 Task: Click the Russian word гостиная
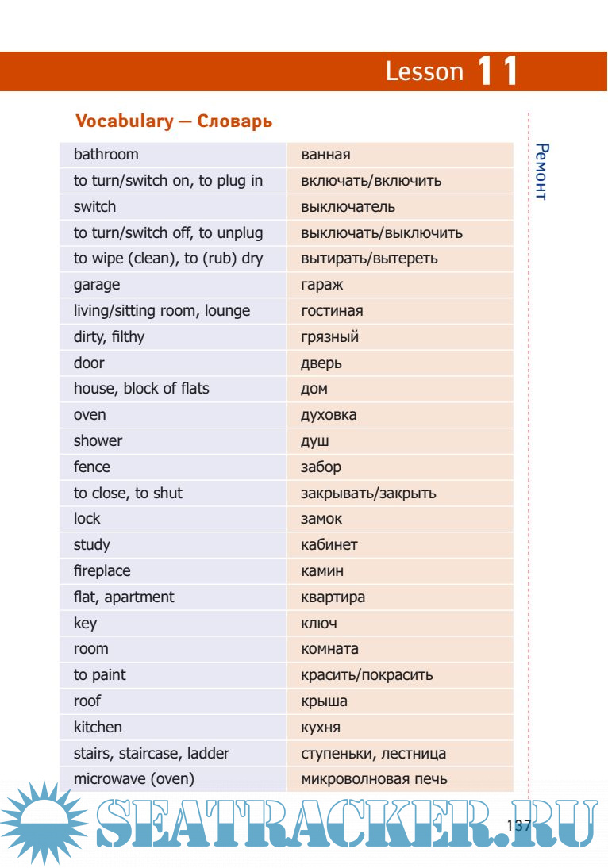pyautogui.click(x=332, y=311)
